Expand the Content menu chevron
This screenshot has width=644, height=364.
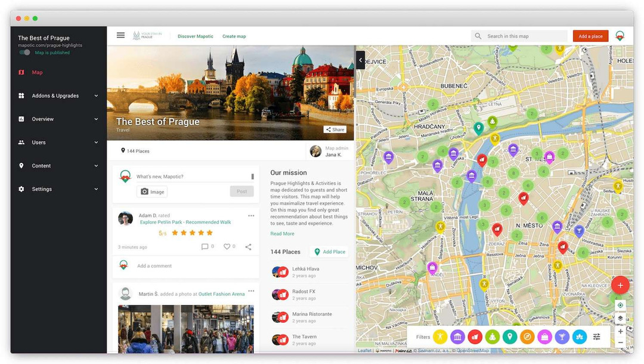[x=96, y=166]
